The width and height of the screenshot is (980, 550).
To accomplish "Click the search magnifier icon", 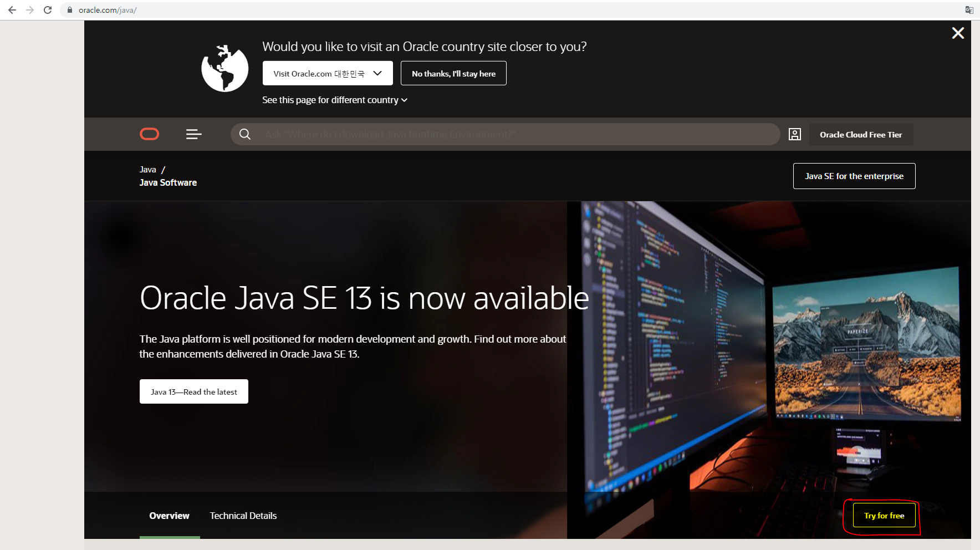I will pos(245,134).
